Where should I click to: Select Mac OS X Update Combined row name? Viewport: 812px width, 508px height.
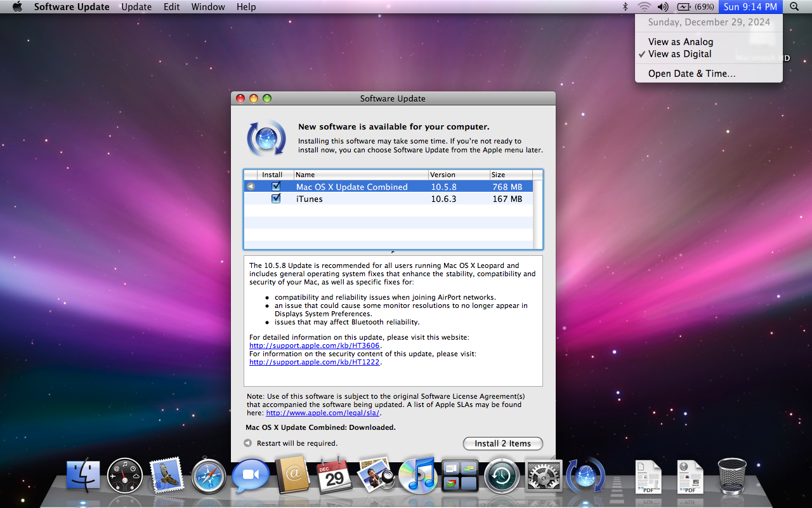pyautogui.click(x=351, y=187)
